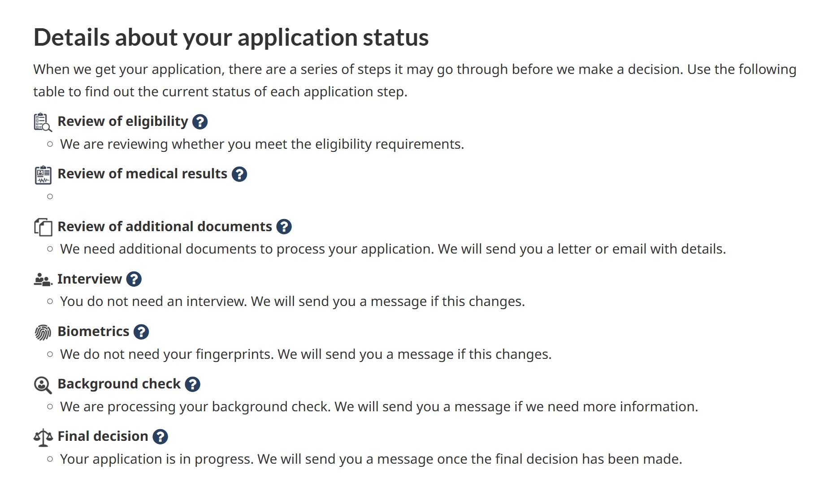Click the Final decision heading text

[103, 436]
